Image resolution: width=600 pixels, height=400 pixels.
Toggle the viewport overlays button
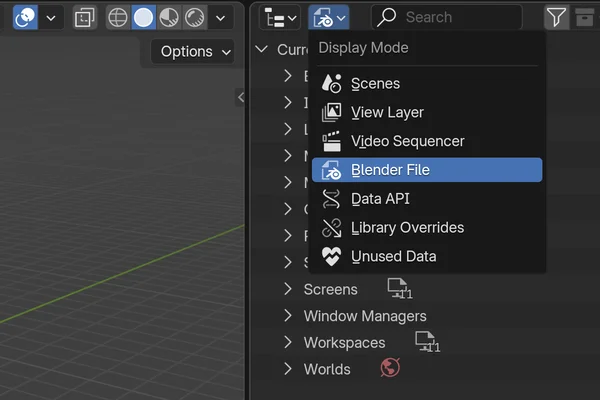[x=25, y=17]
